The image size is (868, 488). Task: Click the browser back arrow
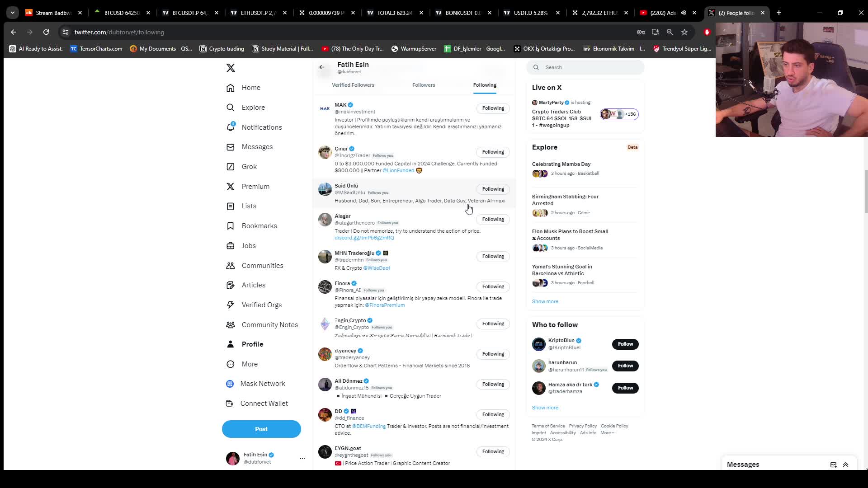pos(14,32)
